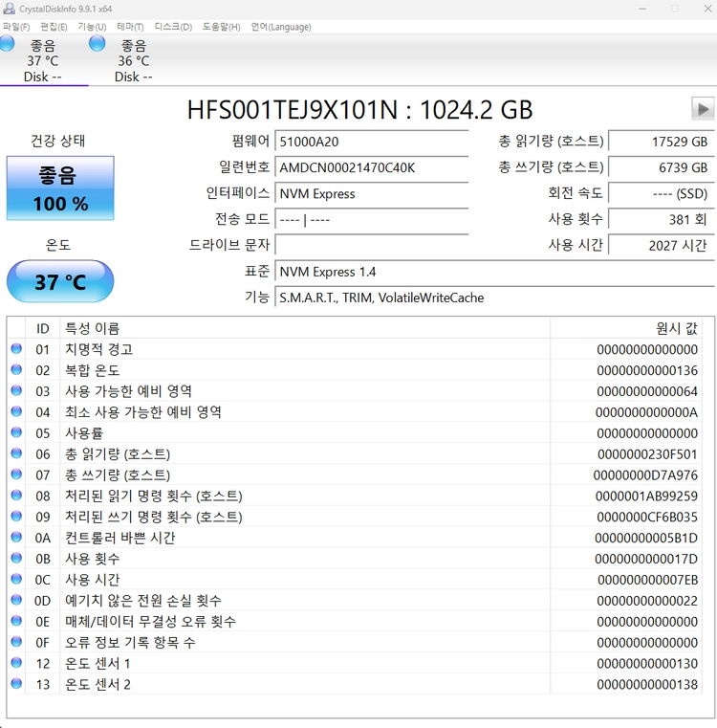Click status icon for attribute 02 복합 온도
Image resolution: width=717 pixels, height=728 pixels.
coord(16,369)
